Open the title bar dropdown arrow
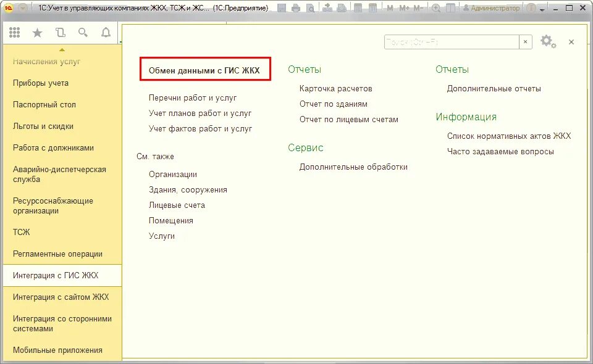 pyautogui.click(x=542, y=9)
